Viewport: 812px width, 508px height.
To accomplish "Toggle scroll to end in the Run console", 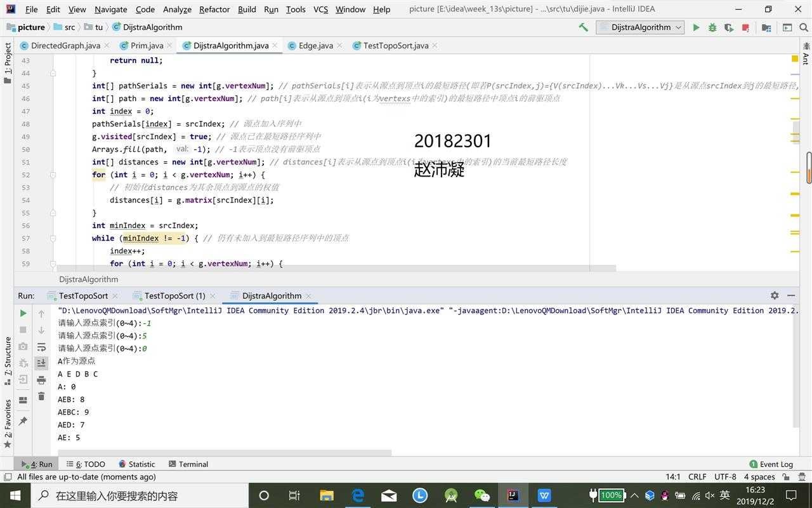I will [x=41, y=363].
